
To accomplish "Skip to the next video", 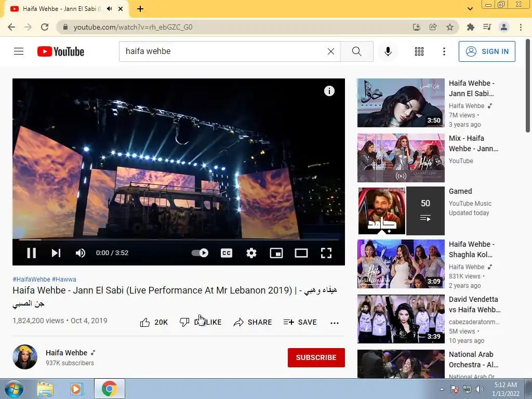I will coord(56,253).
